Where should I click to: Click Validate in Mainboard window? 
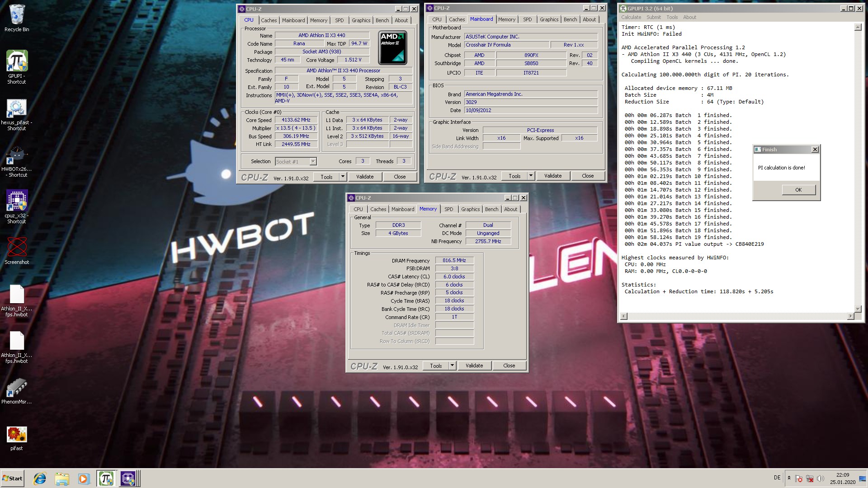click(553, 176)
